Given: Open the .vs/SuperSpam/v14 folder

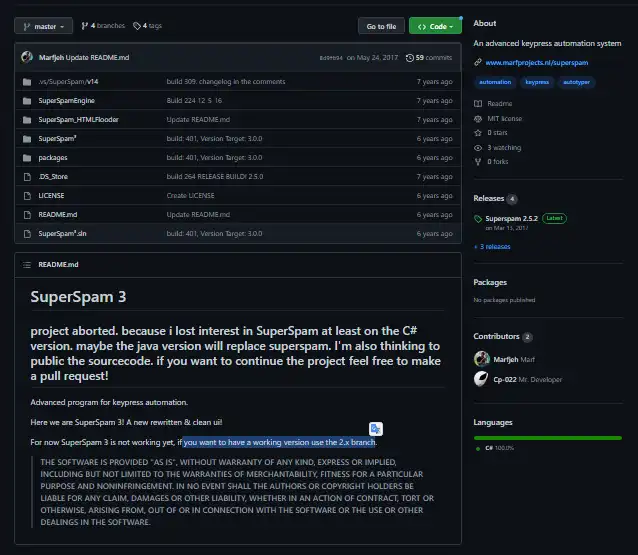Looking at the screenshot, I should coord(68,82).
